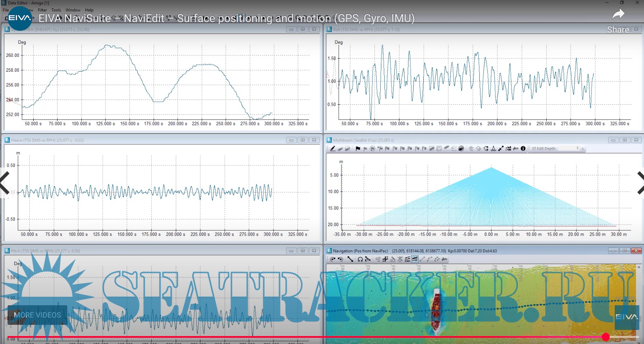Click the vertical double-arrow icon in Multibeam toolbar
Screen dimensions: 644x344
click(x=486, y=148)
